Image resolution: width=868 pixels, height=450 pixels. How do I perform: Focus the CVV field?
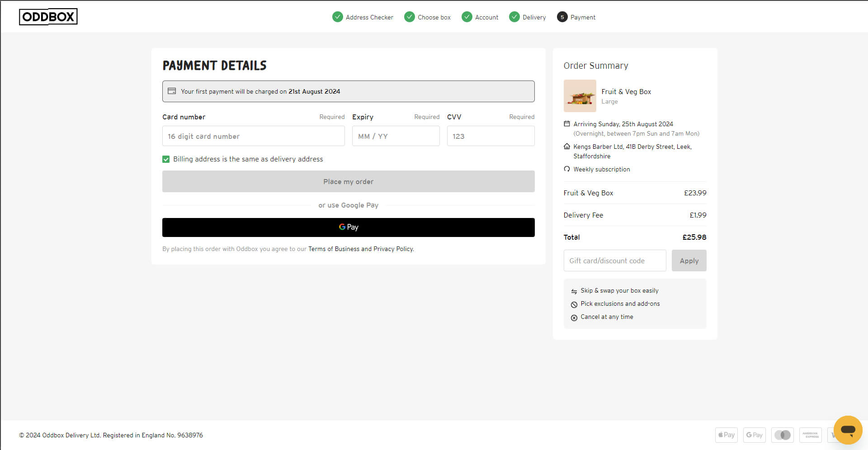491,136
